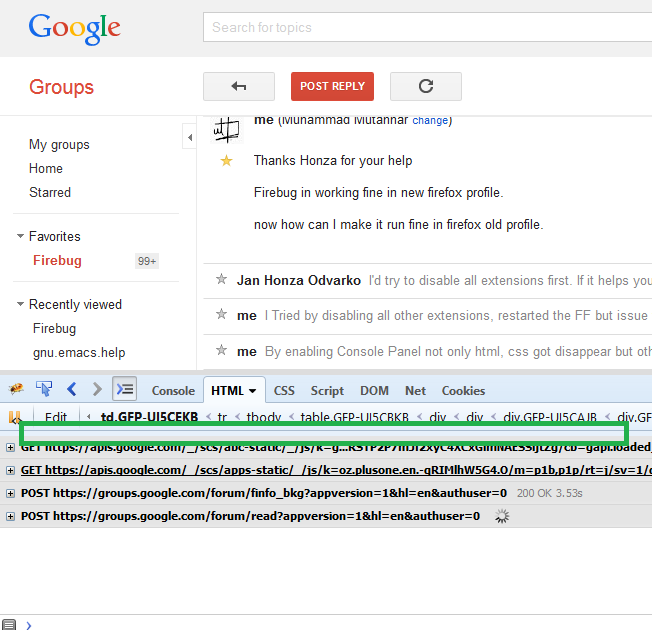The width and height of the screenshot is (652, 630).
Task: Click the loading spinner on forum/read request
Action: (x=502, y=516)
